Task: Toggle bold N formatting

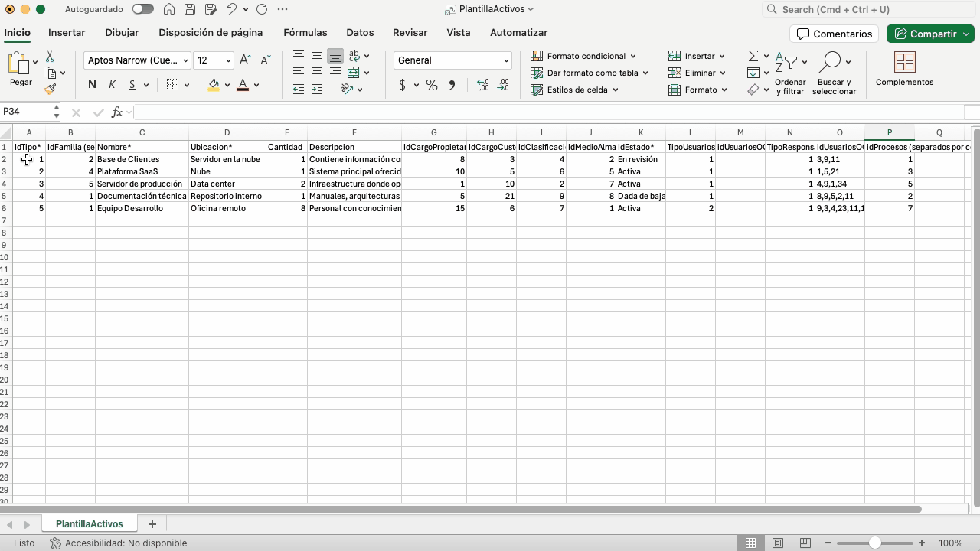Action: point(92,85)
